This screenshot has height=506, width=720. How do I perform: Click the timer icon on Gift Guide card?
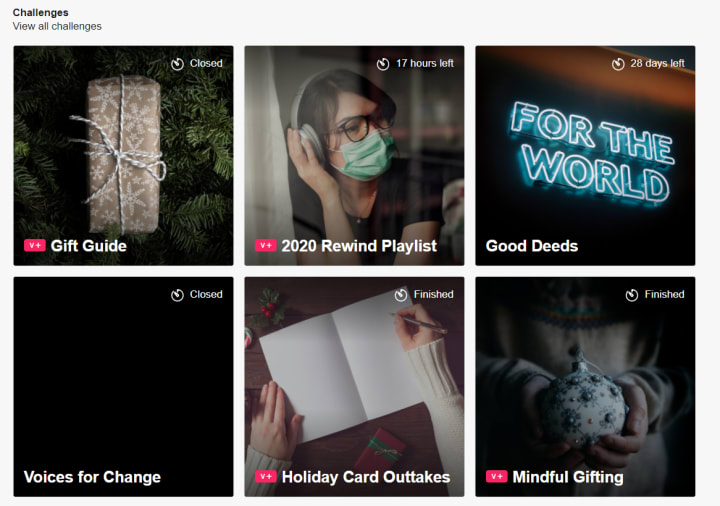[177, 64]
